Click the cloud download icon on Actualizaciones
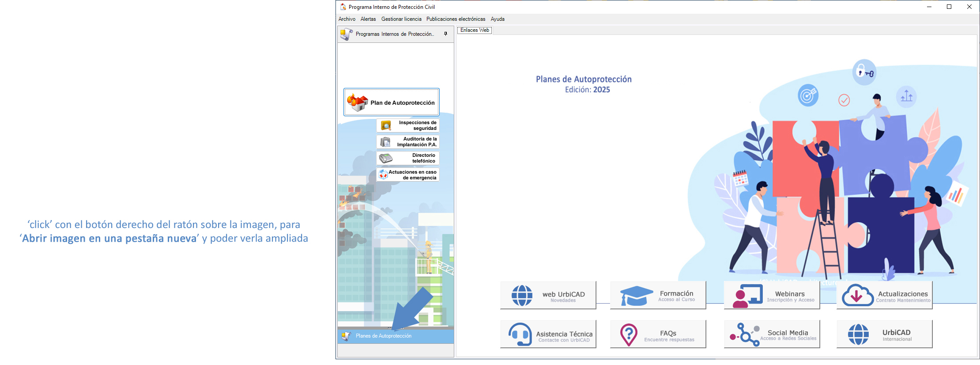The height and width of the screenshot is (365, 980). [x=857, y=295]
